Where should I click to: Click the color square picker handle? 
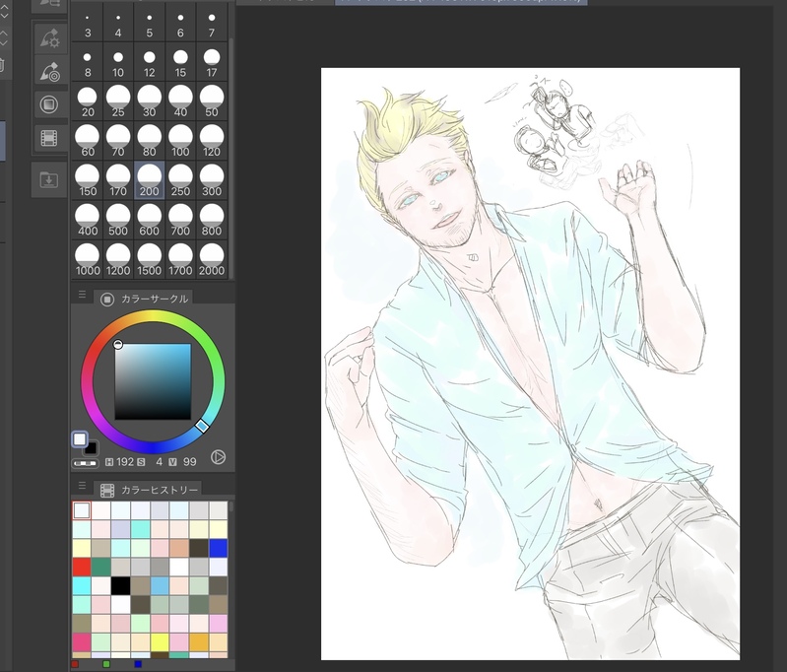(118, 345)
